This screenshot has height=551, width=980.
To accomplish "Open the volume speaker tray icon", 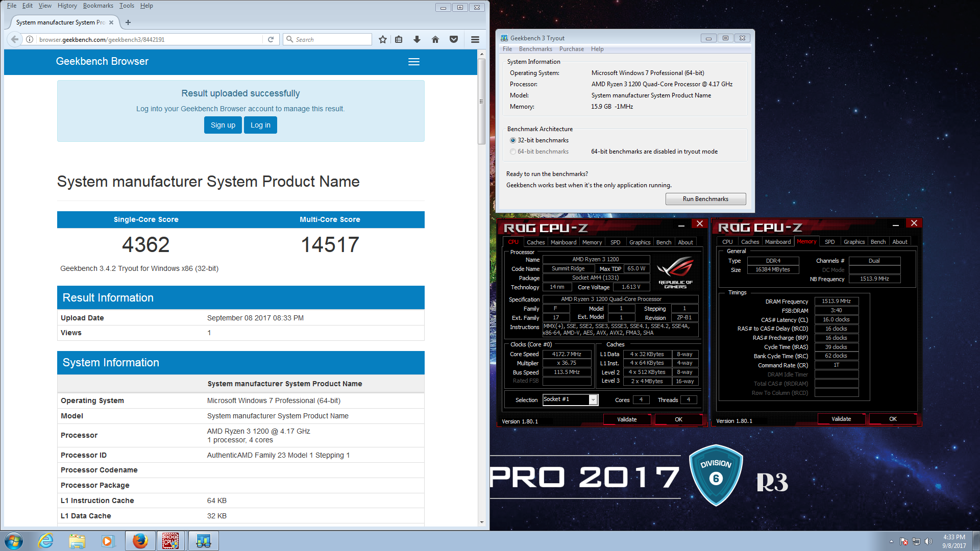I will click(928, 541).
